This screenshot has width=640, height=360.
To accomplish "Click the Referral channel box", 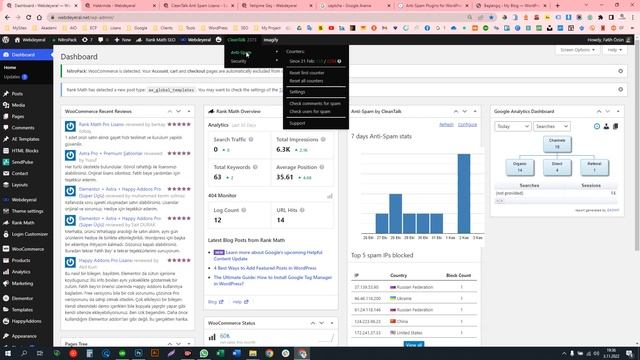I will [x=594, y=167].
